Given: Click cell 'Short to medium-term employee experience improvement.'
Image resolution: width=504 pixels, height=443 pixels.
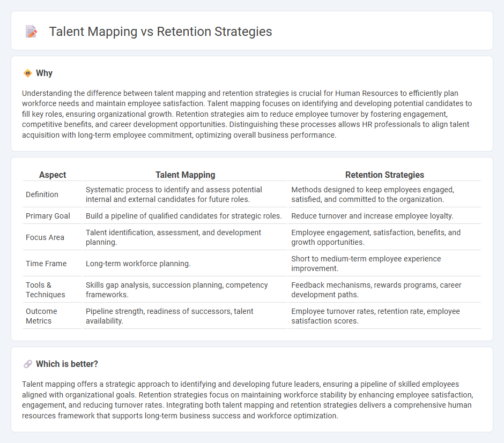Looking at the screenshot, I should pos(384,264).
